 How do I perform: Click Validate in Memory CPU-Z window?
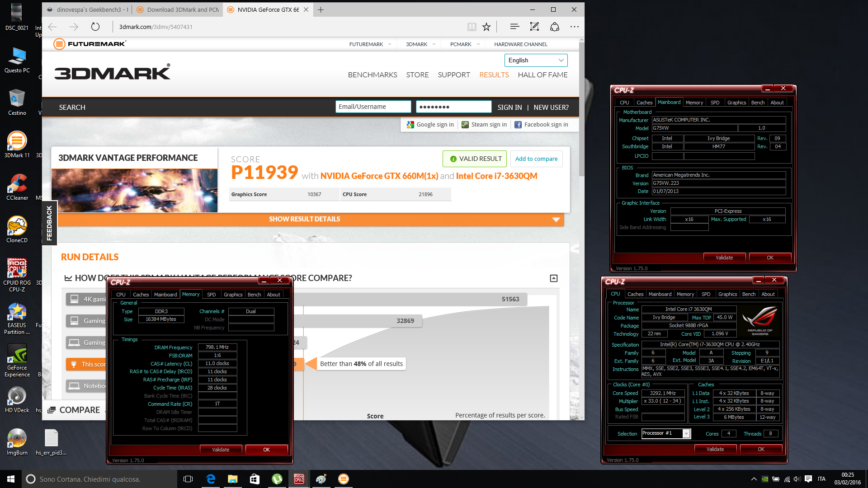(221, 450)
